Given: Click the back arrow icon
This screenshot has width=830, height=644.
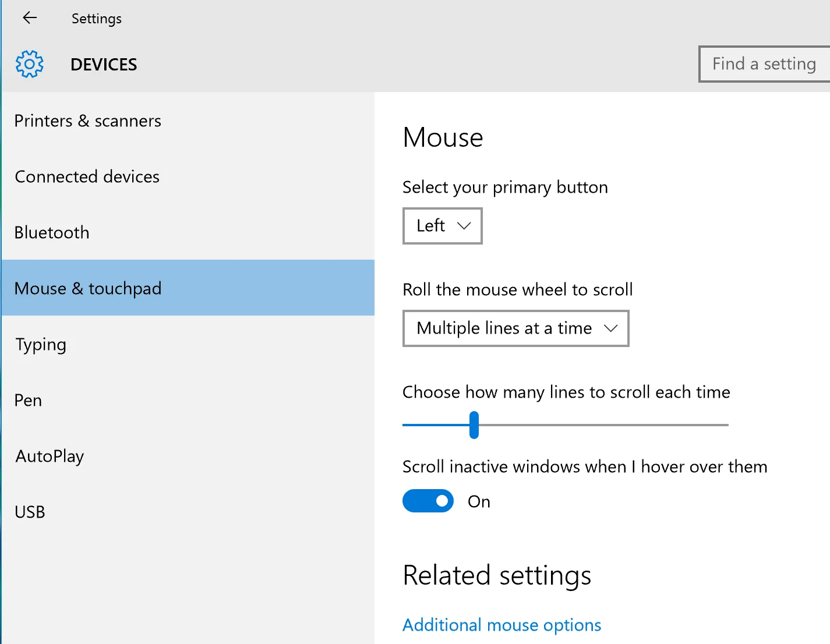Looking at the screenshot, I should click(30, 18).
